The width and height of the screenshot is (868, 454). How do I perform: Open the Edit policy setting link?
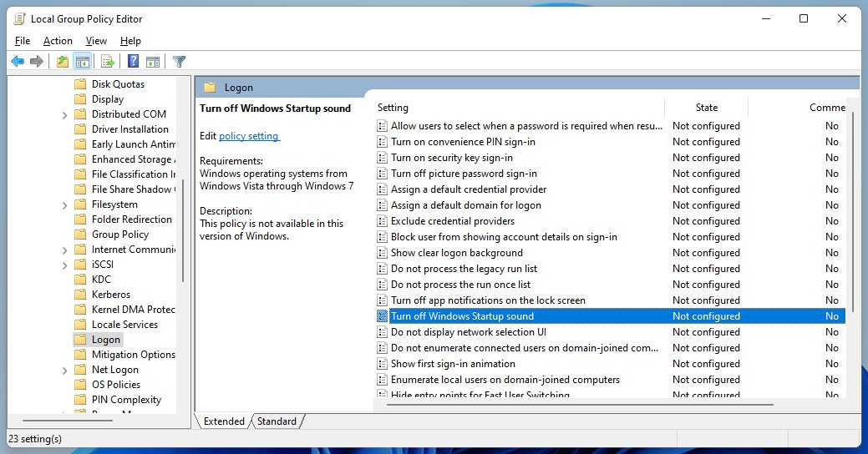pyautogui.click(x=249, y=136)
